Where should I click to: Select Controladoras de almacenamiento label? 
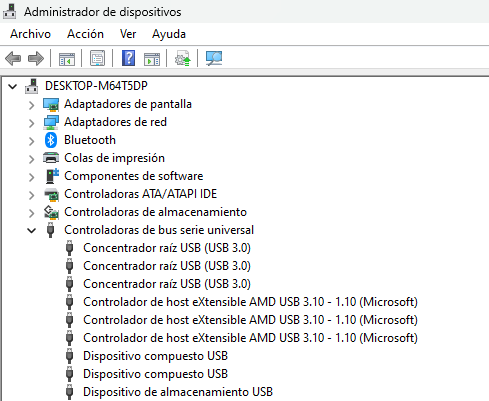[155, 212]
